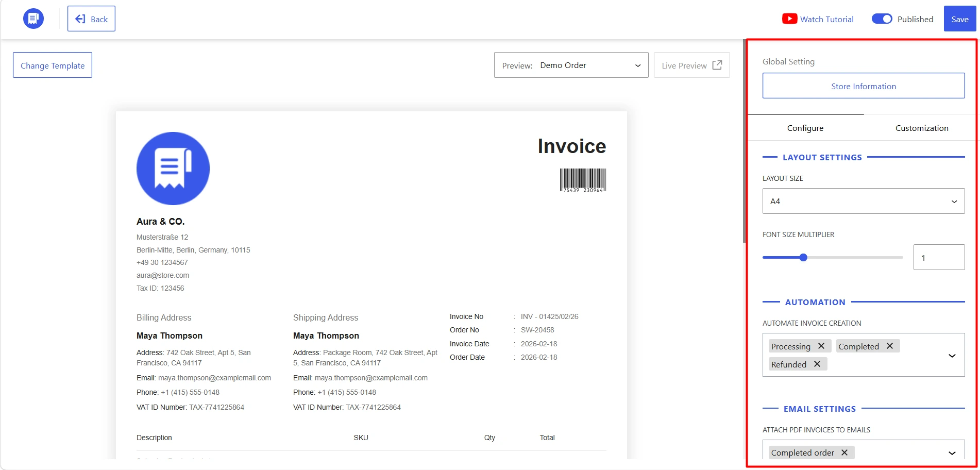Click the Aura & CO. store logo image
980x470 pixels.
[173, 169]
